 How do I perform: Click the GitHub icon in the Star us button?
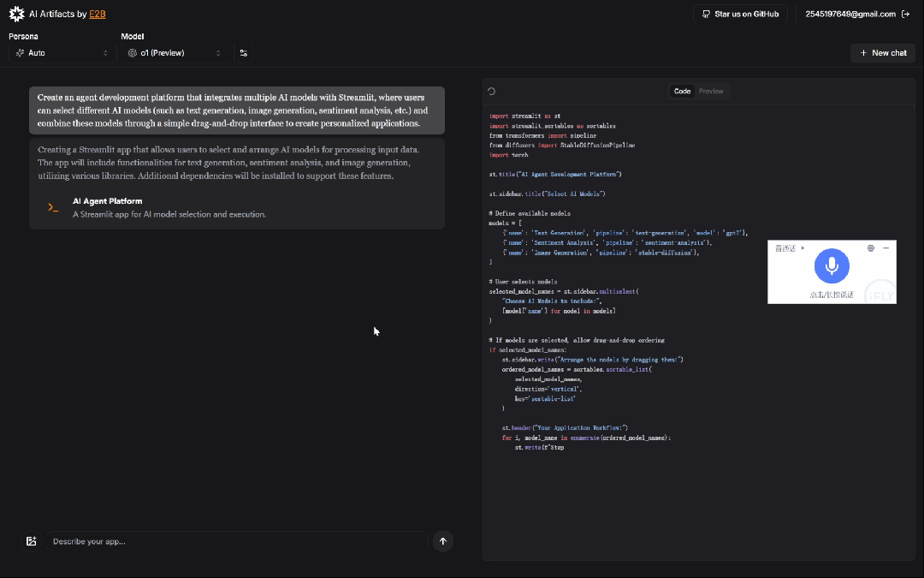[706, 14]
